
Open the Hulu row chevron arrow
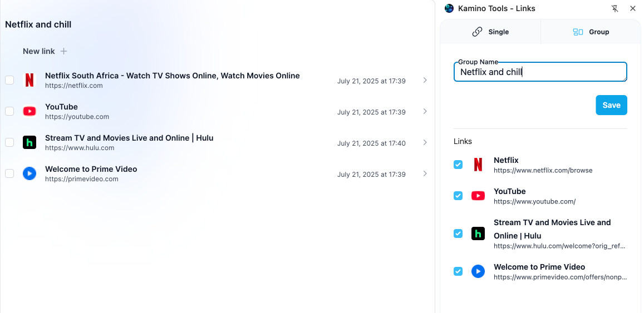click(425, 142)
